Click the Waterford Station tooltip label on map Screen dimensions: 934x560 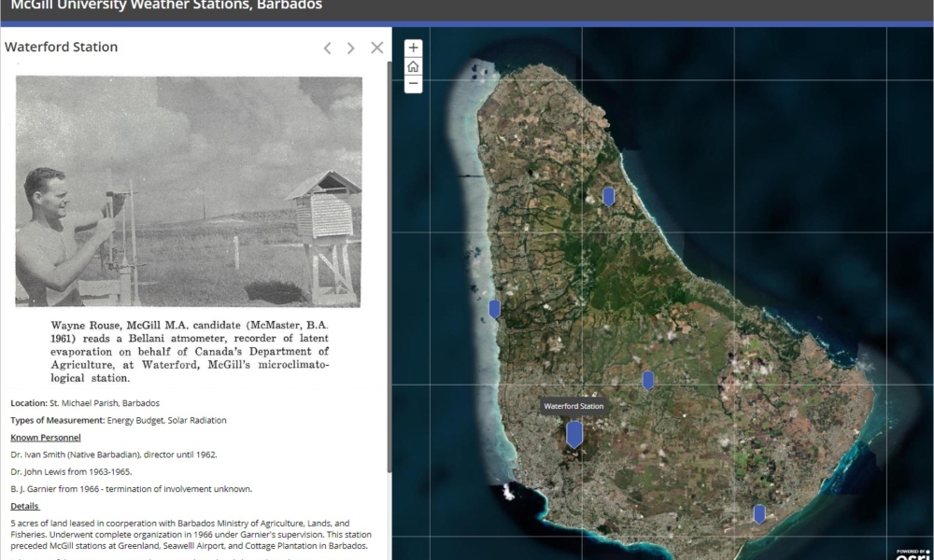[x=573, y=406]
